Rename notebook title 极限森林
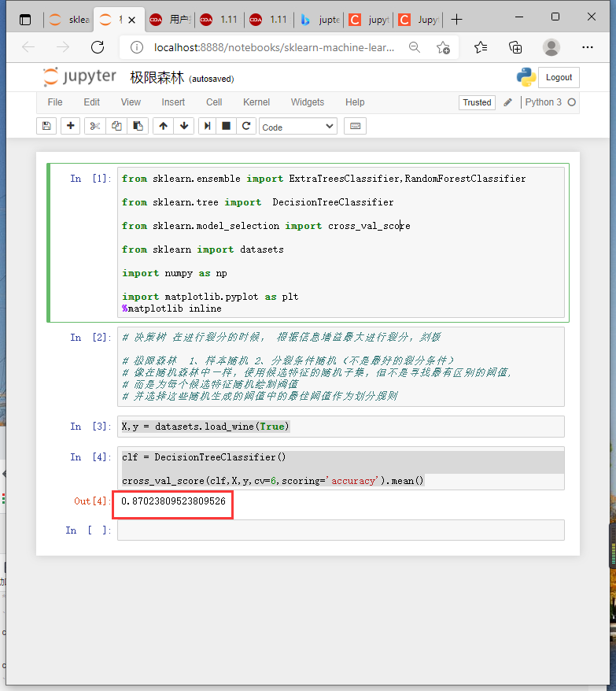 (157, 78)
